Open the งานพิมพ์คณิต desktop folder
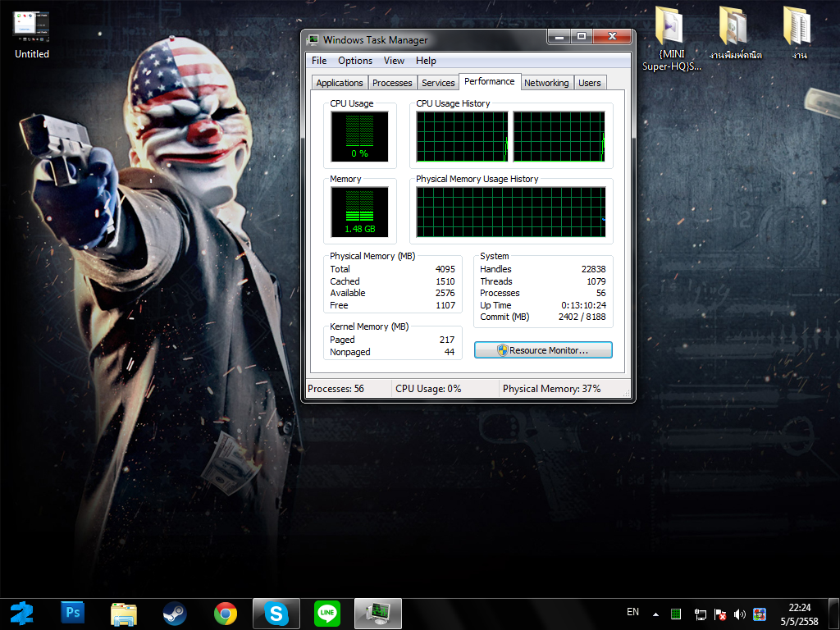Screen dimensions: 840x630 coord(735,33)
